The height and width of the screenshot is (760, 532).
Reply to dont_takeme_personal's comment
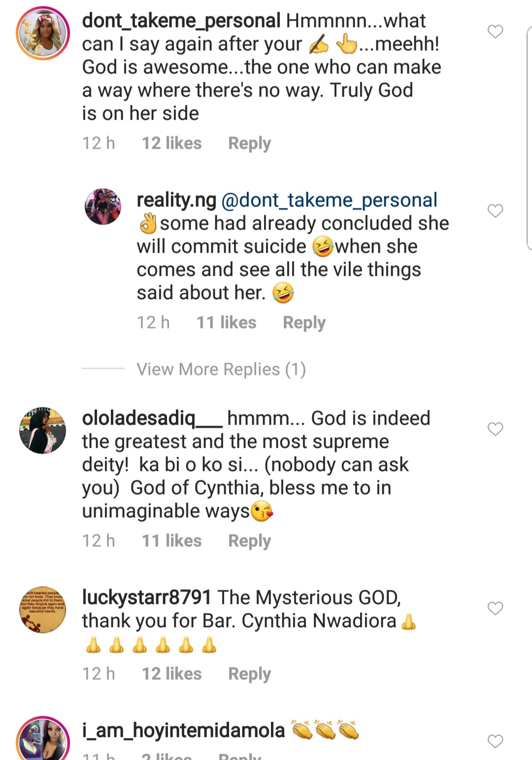[249, 143]
